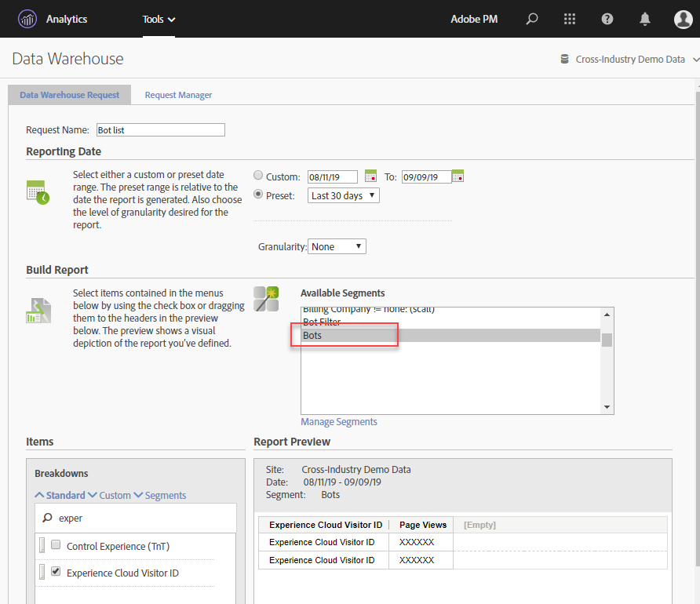Check the Control Experience (TnT) checkbox
This screenshot has height=604, width=700.
pos(56,544)
